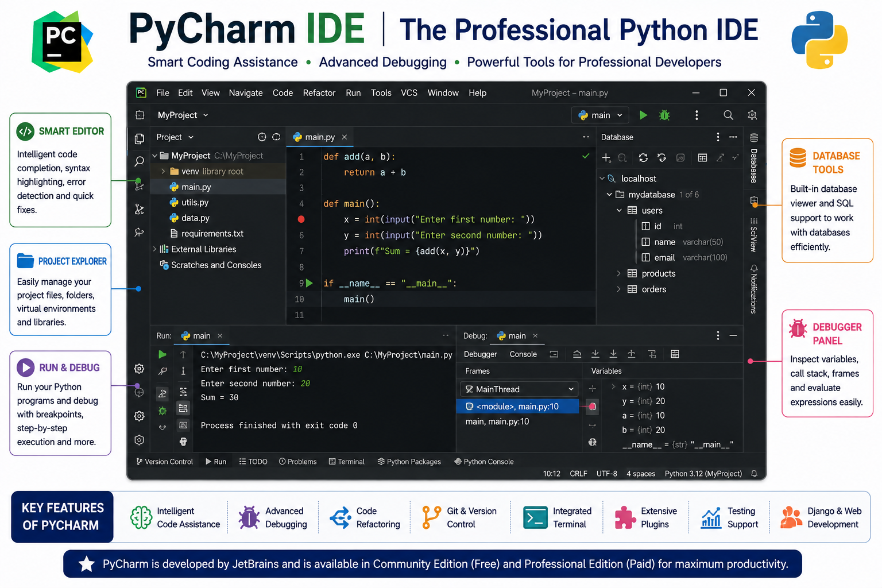The height and width of the screenshot is (588, 882).
Task: Open the main run configuration dropdown
Action: click(x=600, y=115)
